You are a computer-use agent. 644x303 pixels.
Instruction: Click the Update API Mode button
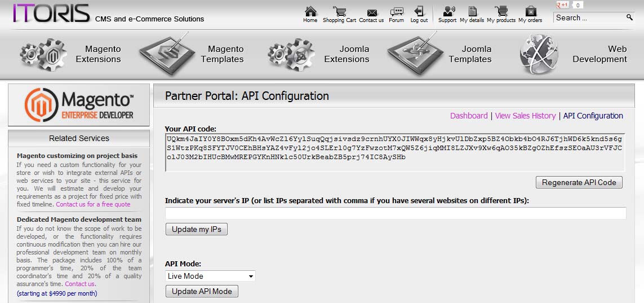click(x=202, y=292)
